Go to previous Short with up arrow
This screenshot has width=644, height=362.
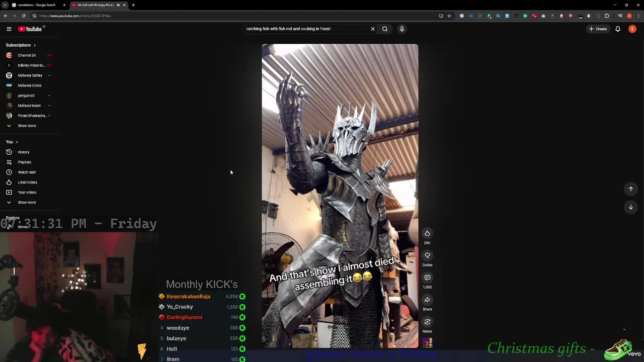click(631, 189)
